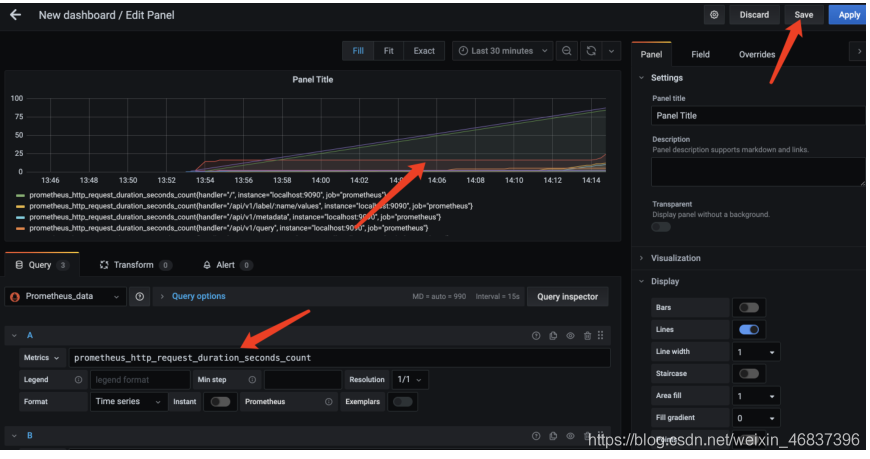
Task: Switch to the Transform tab
Action: coord(133,265)
